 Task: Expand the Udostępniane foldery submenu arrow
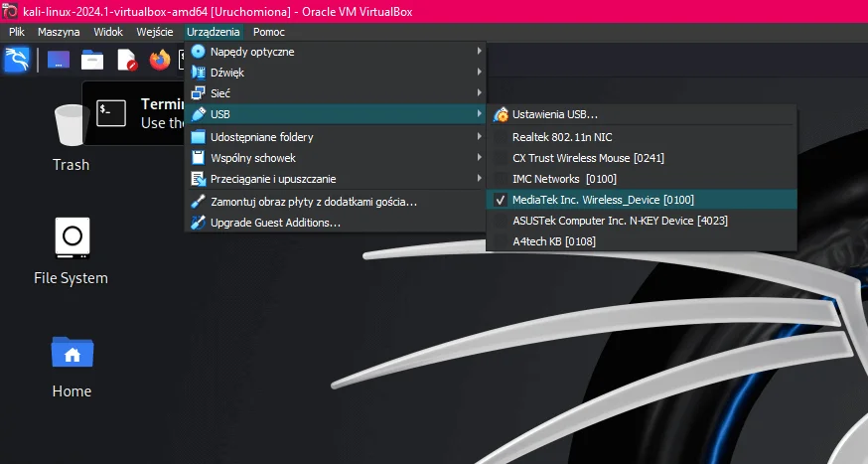(x=479, y=136)
